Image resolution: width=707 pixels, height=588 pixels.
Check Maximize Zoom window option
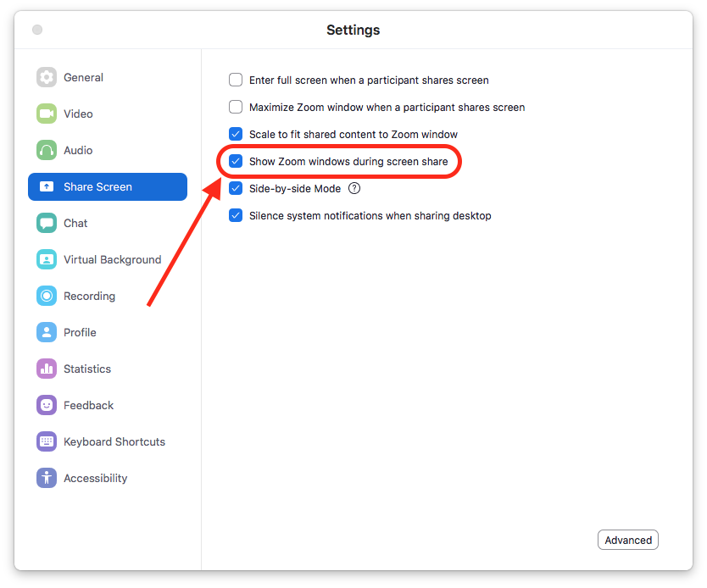coord(236,108)
